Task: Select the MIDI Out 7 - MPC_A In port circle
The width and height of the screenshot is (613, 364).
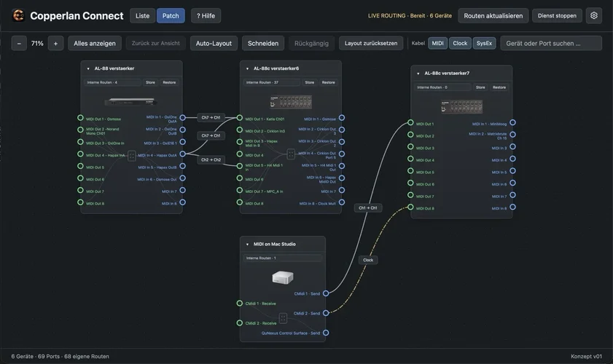Action: (x=240, y=190)
